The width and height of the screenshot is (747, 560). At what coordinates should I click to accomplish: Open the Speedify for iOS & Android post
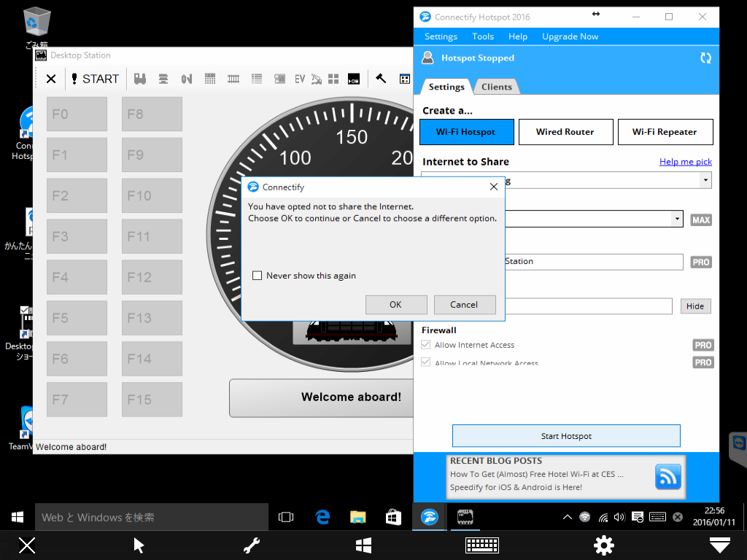(x=516, y=487)
